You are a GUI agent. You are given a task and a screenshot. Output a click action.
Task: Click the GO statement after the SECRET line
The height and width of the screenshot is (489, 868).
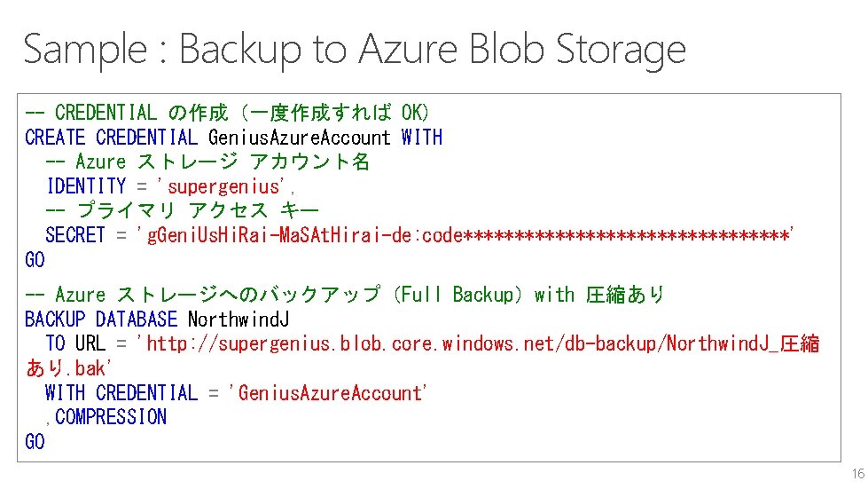[x=35, y=260]
